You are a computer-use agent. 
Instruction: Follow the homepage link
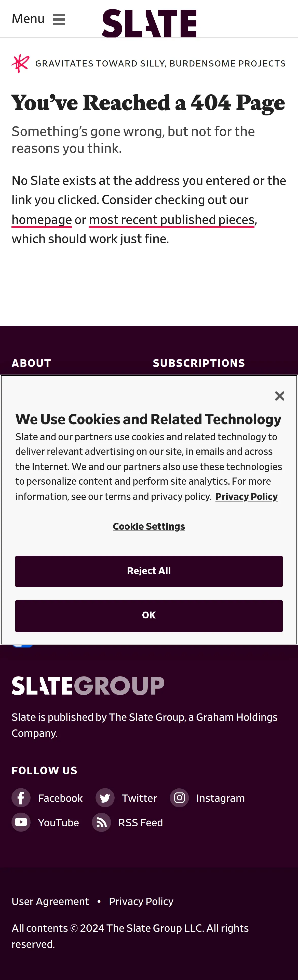pyautogui.click(x=42, y=219)
